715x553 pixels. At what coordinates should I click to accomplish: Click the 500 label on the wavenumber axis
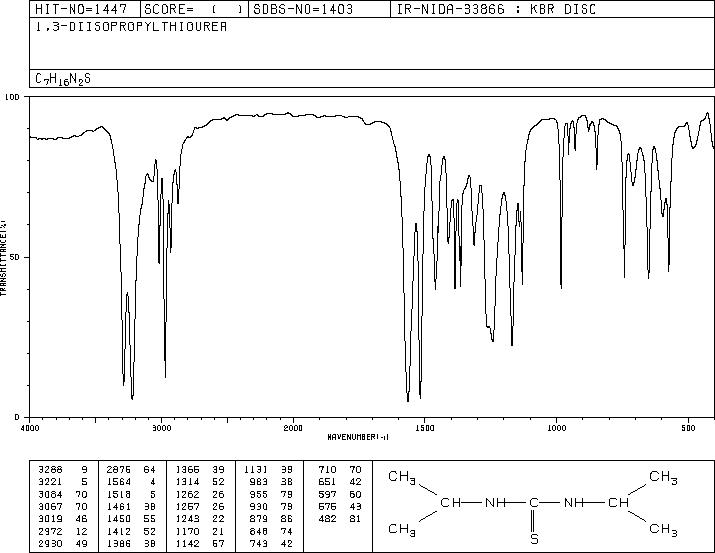click(688, 428)
